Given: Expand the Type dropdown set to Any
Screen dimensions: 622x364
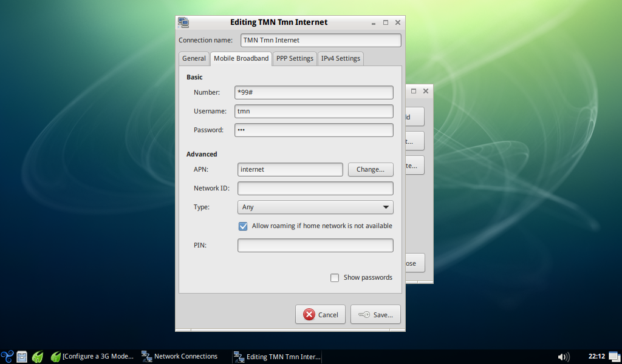Looking at the screenshot, I should coord(315,207).
